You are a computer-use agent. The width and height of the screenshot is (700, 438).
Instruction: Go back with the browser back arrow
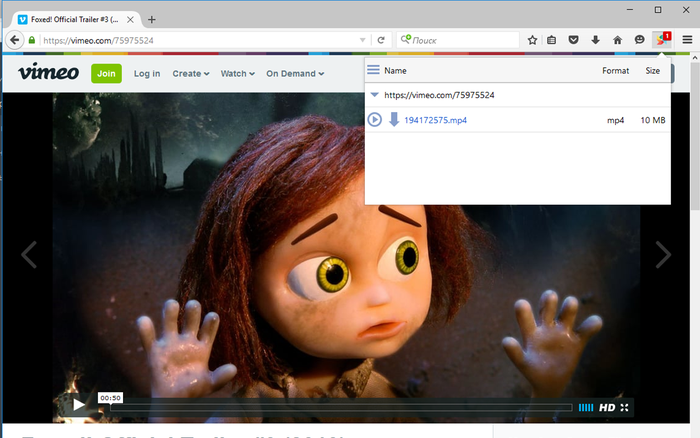[x=14, y=40]
